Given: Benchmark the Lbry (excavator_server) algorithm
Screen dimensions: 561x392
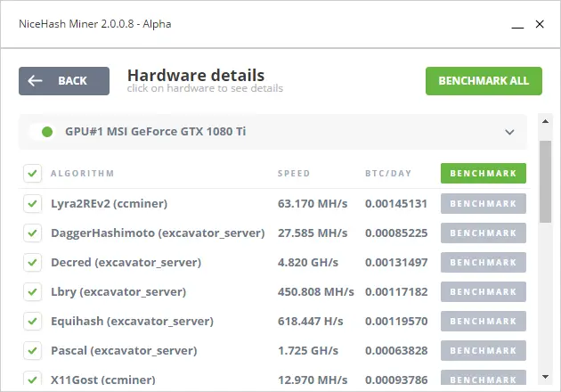Looking at the screenshot, I should pos(484,291).
